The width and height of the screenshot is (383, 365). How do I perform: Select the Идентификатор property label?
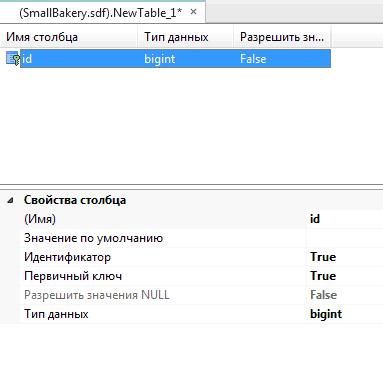pos(67,257)
